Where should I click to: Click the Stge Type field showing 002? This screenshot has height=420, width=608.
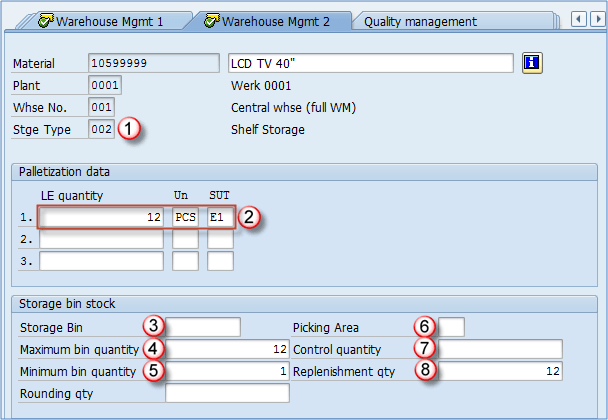point(101,129)
